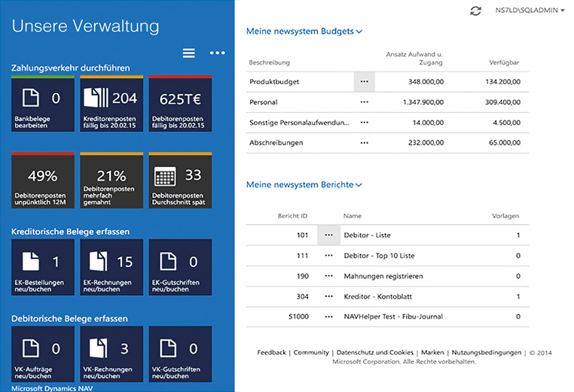Open the hamburger menu in the blue panel

[189, 53]
